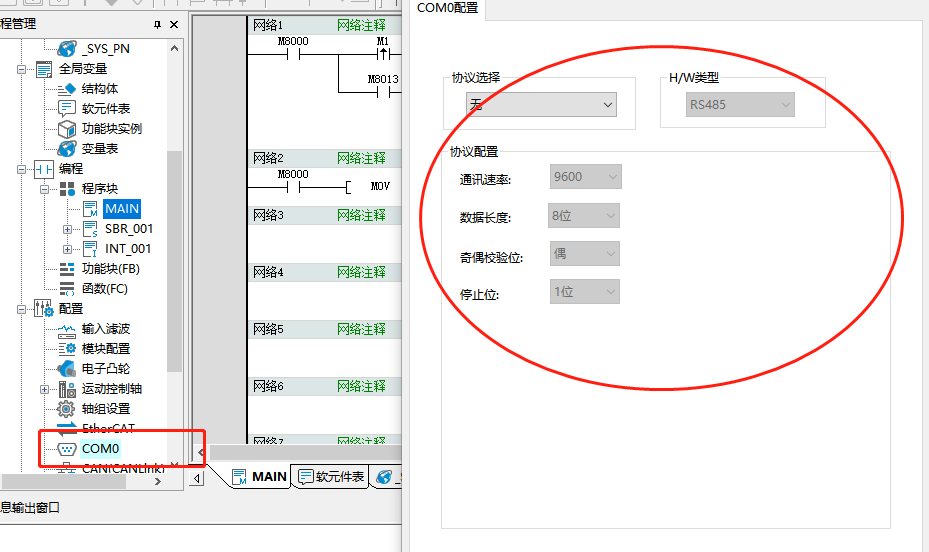
Task: Open the 功能块实例 cube icon
Action: coord(66,129)
